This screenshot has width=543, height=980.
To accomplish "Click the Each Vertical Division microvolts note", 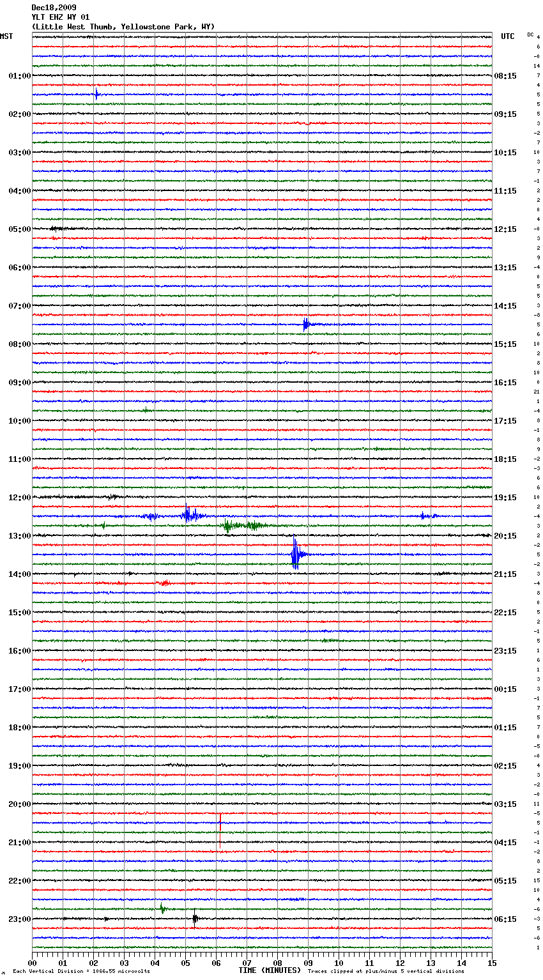I will click(81, 971).
